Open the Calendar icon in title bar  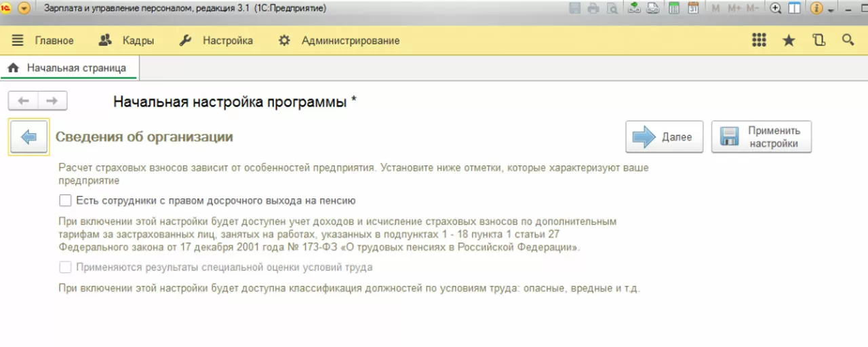tap(693, 9)
